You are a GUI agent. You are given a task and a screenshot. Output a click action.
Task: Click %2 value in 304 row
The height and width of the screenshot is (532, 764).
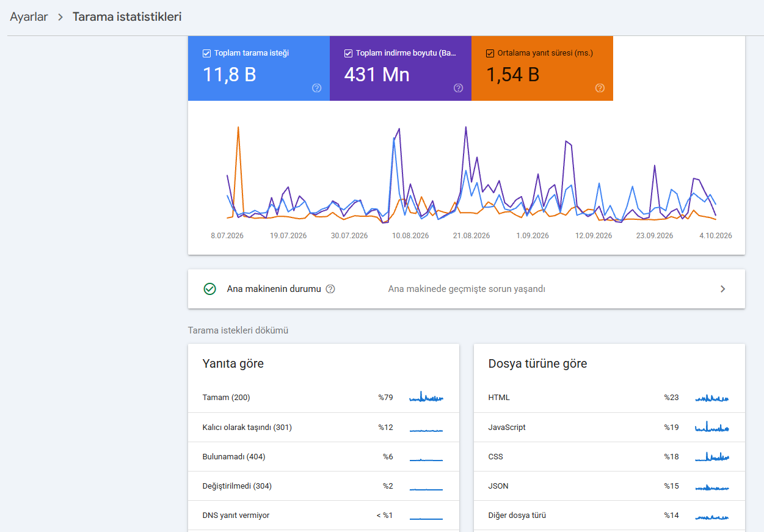(x=388, y=486)
